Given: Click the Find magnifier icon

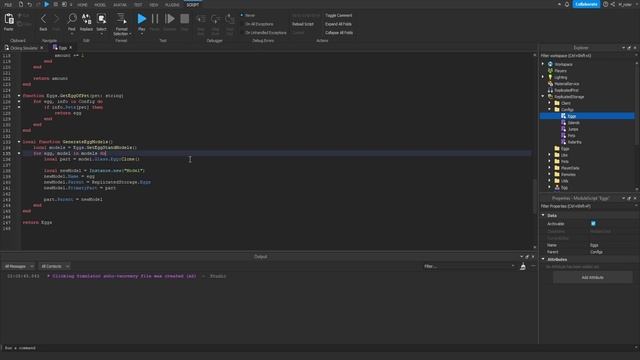Looking at the screenshot, I should coord(72,18).
